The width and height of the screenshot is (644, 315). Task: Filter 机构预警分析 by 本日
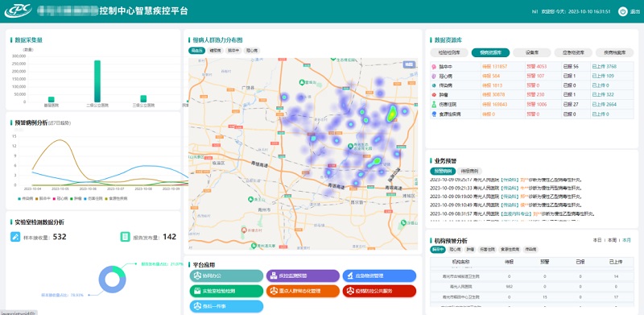point(597,240)
